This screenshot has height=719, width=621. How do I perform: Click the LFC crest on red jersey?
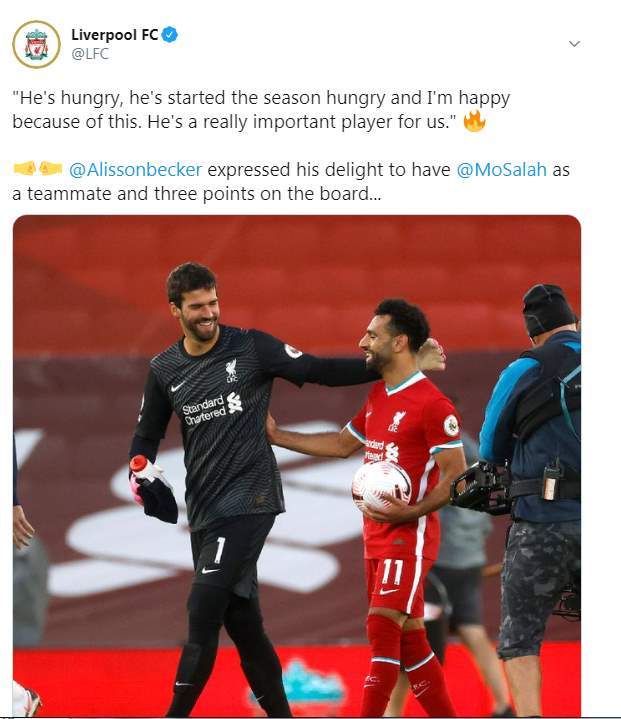[x=395, y=421]
